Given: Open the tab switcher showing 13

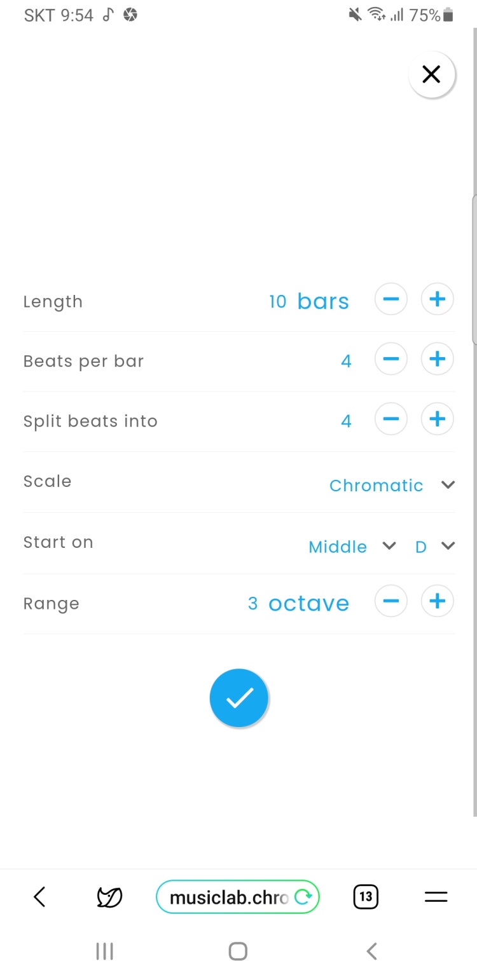Looking at the screenshot, I should tap(366, 897).
